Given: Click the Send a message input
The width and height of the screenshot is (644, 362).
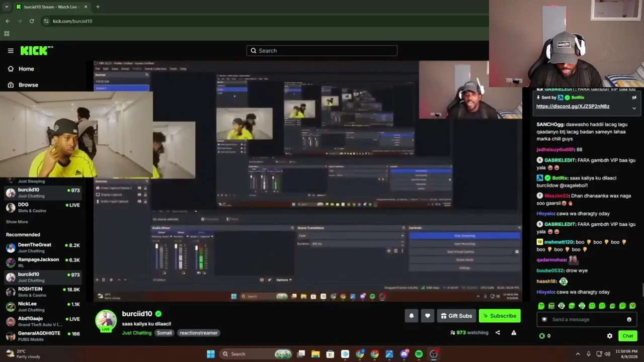Looking at the screenshot, I should tap(586, 319).
